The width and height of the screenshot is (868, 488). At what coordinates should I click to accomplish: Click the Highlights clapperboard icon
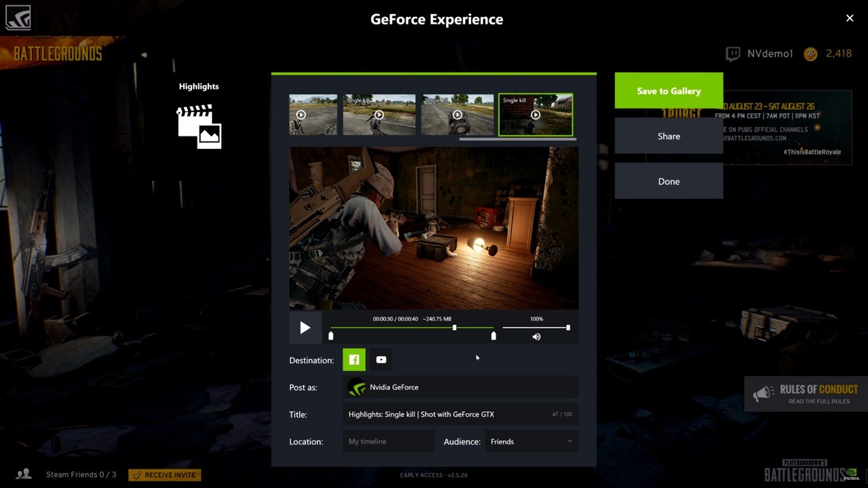[200, 127]
